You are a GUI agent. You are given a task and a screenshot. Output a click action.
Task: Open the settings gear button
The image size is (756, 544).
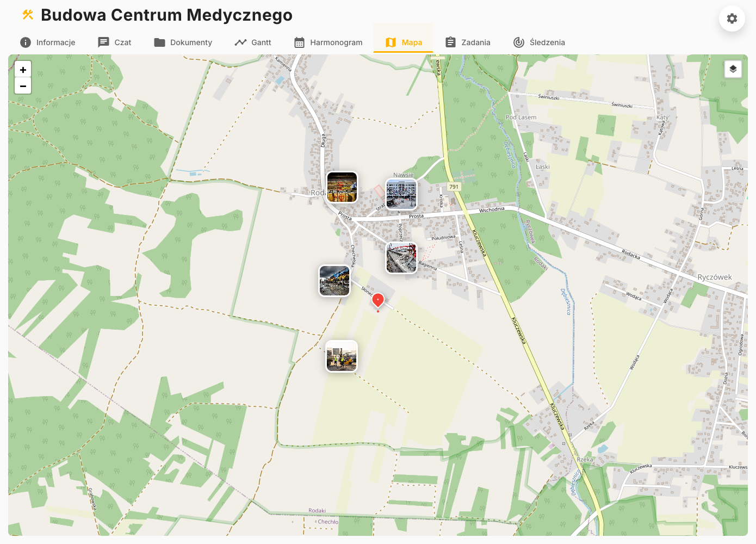pyautogui.click(x=732, y=18)
